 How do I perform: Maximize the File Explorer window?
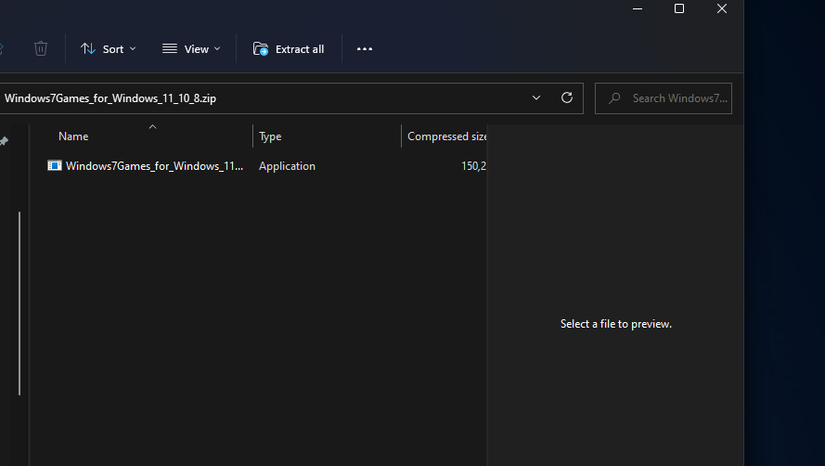[x=679, y=9]
